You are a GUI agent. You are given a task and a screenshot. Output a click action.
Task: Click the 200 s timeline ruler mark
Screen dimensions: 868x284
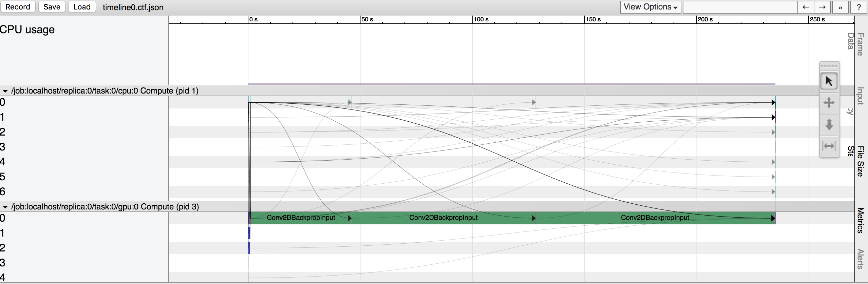click(x=705, y=19)
